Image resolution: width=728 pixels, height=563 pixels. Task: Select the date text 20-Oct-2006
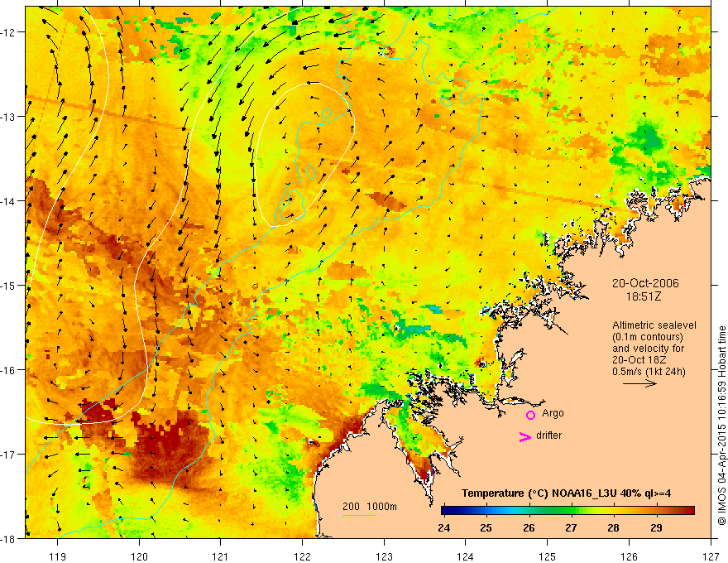(645, 283)
